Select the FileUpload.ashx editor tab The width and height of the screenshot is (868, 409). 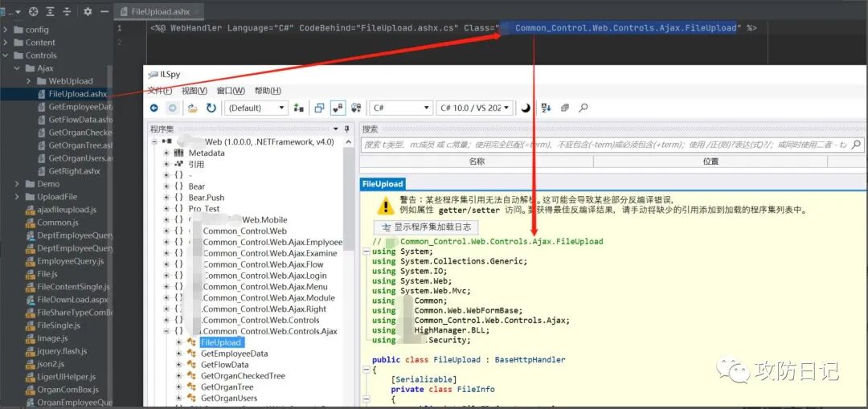pyautogui.click(x=158, y=11)
